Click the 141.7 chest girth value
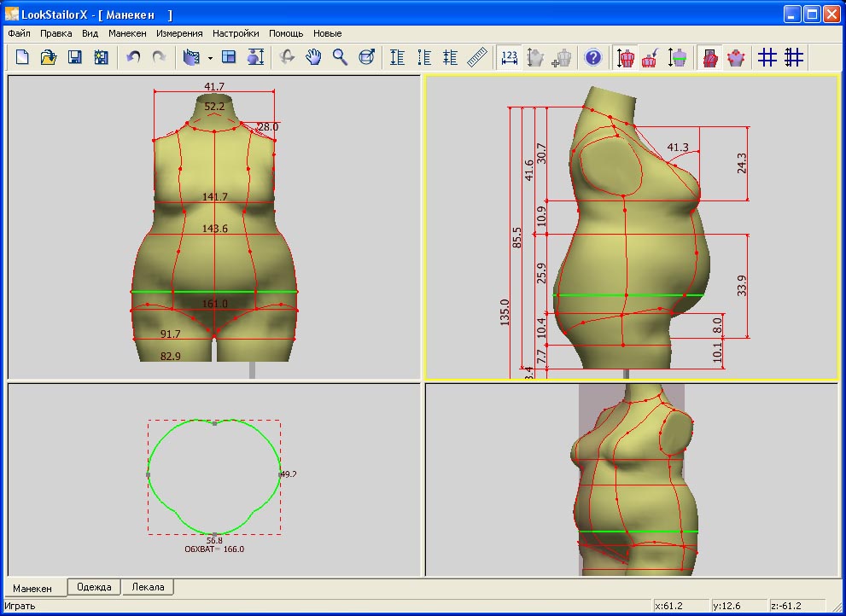Screen dimensions: 846x616 215,197
